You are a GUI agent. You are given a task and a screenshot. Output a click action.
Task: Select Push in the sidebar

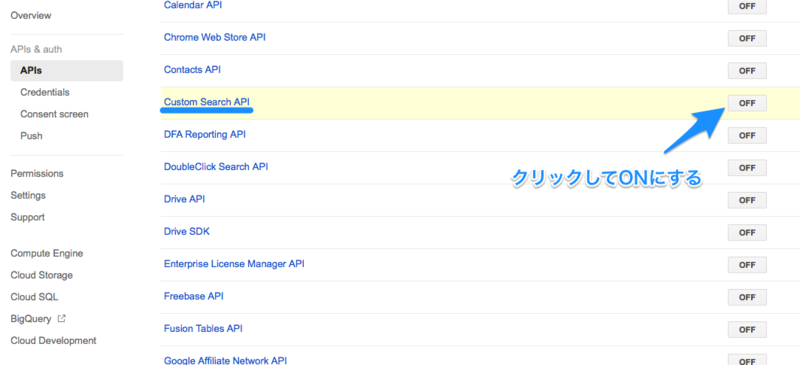tap(31, 136)
